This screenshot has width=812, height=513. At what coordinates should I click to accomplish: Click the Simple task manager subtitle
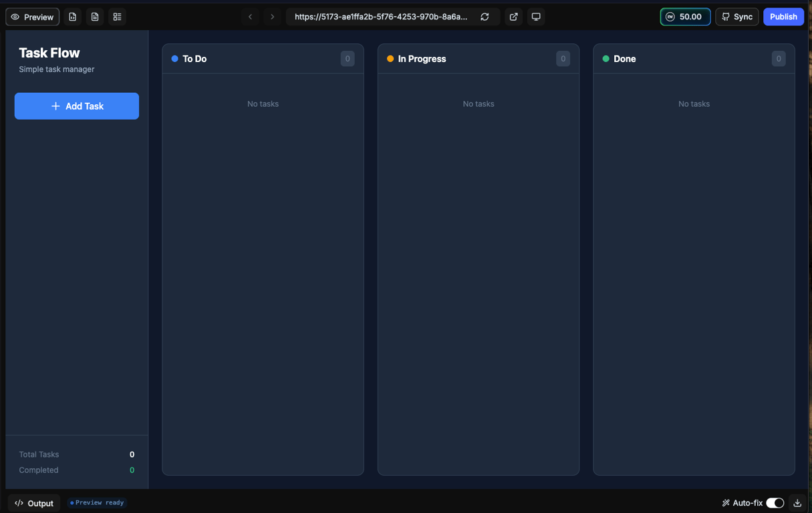click(57, 69)
